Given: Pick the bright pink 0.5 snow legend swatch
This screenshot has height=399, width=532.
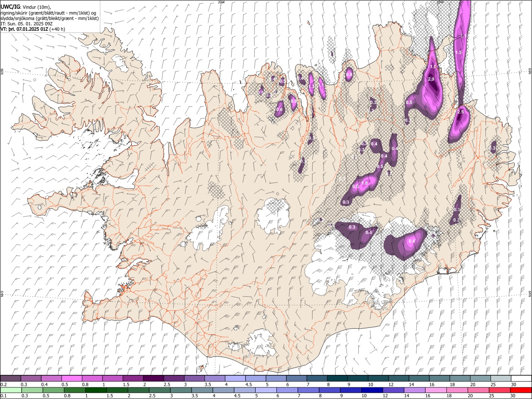Looking at the screenshot, I should pos(71,379).
